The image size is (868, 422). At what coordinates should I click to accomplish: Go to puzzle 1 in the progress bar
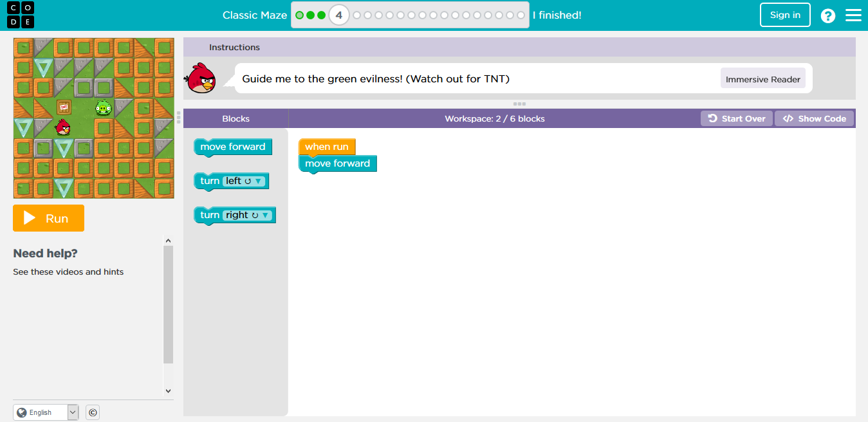(x=300, y=15)
